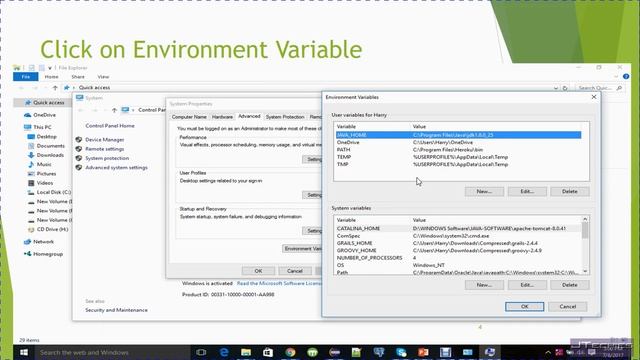Open the address bar history dropdown
This screenshot has width=640, height=360.
coord(556,88)
